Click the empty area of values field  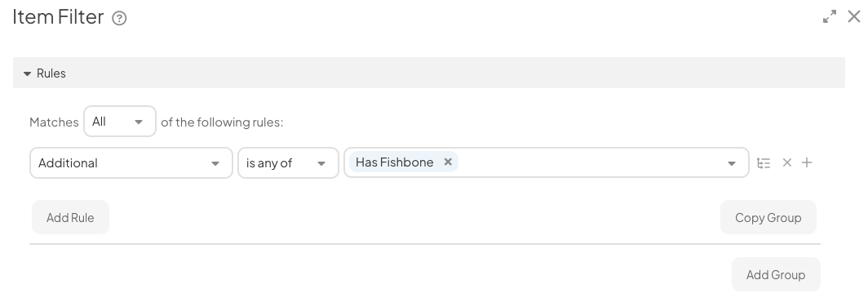pos(590,162)
